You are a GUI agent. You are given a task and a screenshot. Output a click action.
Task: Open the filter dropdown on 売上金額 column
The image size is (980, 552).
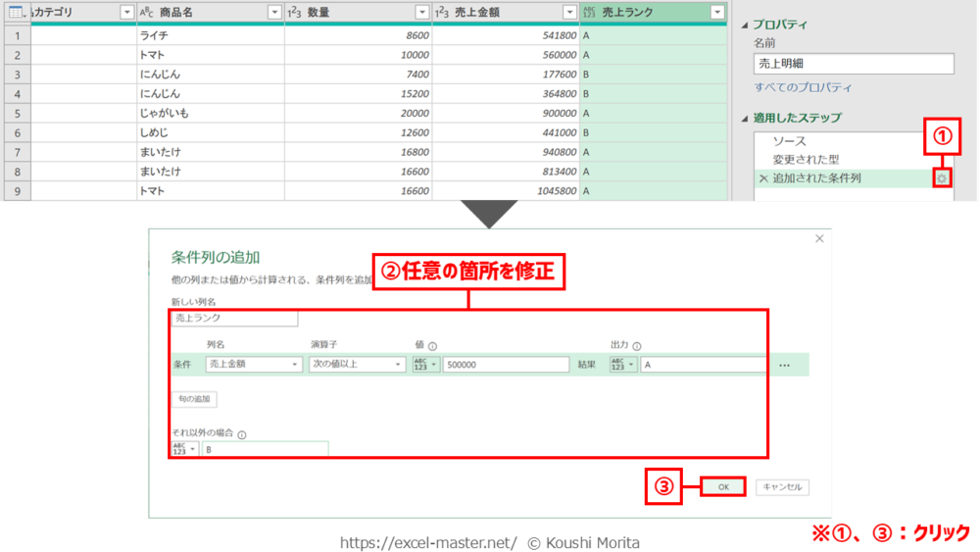[569, 12]
